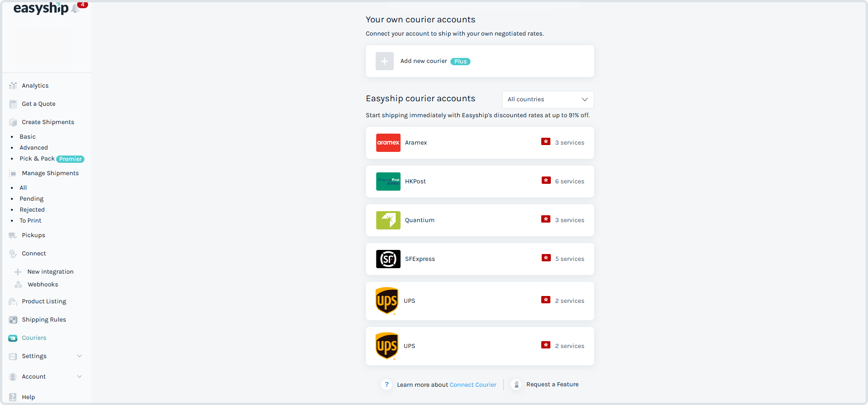Click the easyship logo
Image resolution: width=868 pixels, height=405 pixels.
pyautogui.click(x=41, y=8)
